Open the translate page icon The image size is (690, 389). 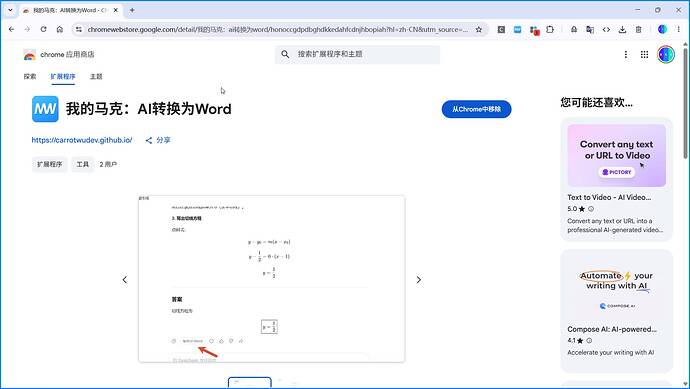click(590, 29)
